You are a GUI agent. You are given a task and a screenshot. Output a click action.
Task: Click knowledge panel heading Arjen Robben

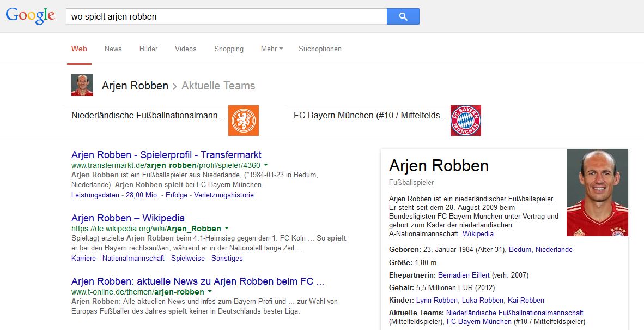tap(439, 166)
